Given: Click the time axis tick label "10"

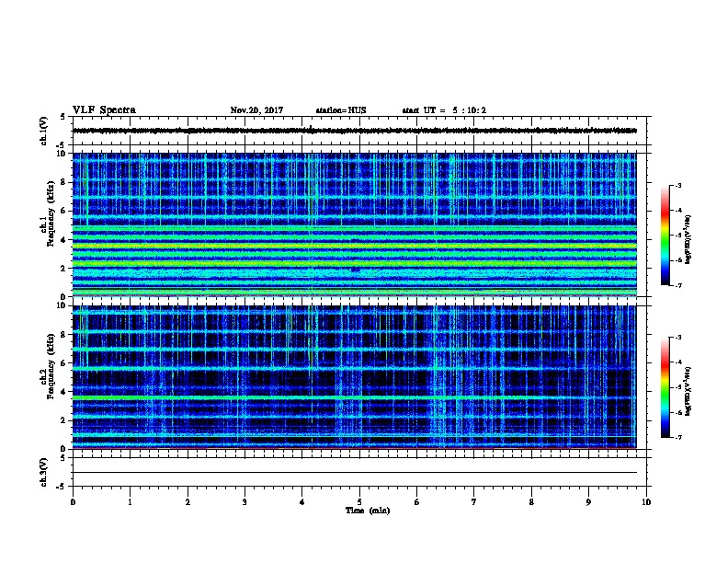Looking at the screenshot, I should [x=646, y=501].
